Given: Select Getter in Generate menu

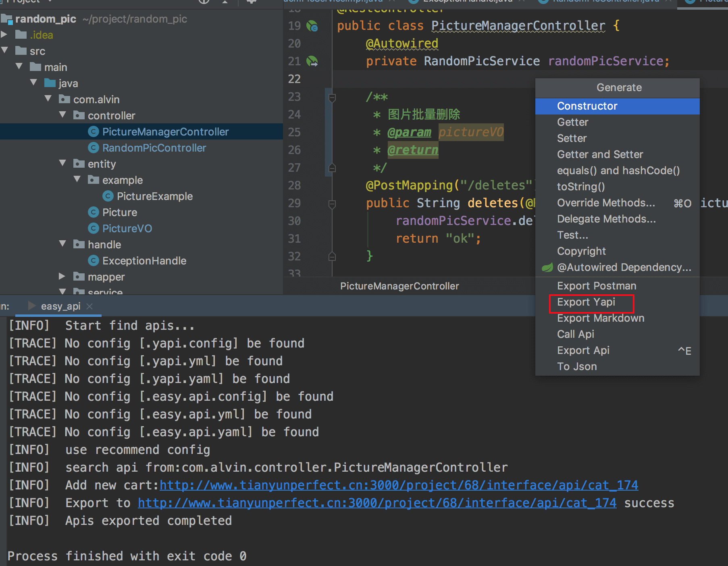Looking at the screenshot, I should (617, 122).
